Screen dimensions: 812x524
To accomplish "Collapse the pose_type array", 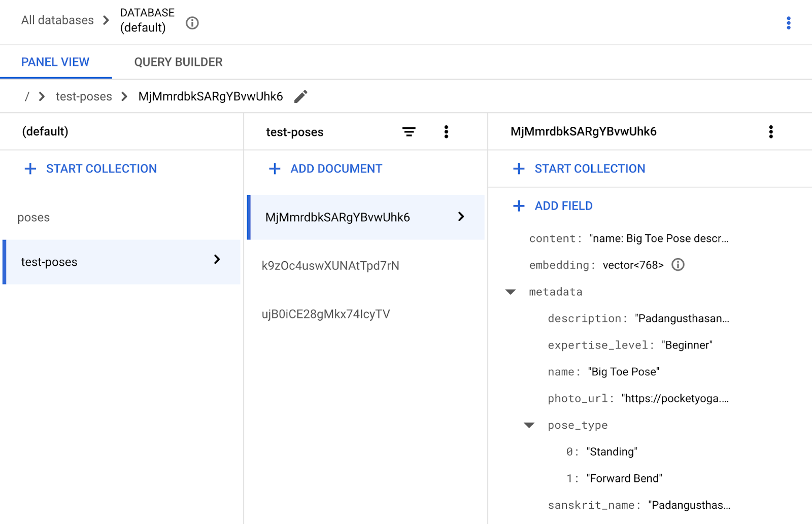I will [x=529, y=425].
